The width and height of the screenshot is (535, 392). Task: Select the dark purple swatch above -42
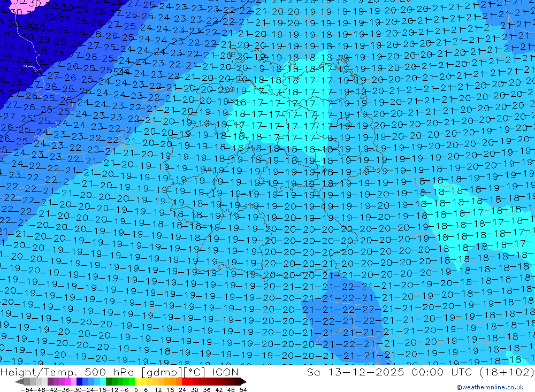pyautogui.click(x=50, y=382)
